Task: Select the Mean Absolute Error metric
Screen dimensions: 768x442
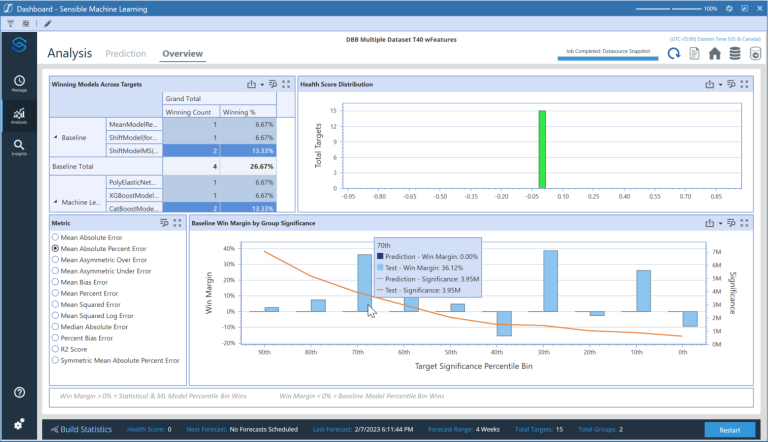Action: point(55,237)
